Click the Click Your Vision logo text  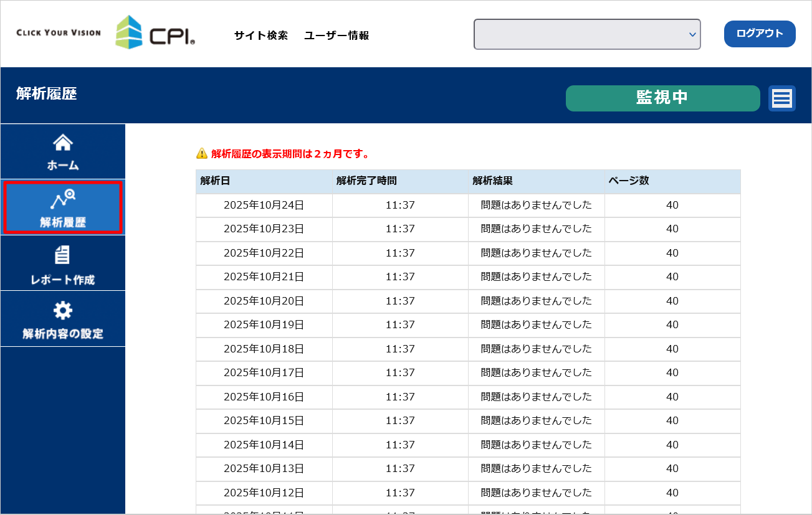coord(59,32)
